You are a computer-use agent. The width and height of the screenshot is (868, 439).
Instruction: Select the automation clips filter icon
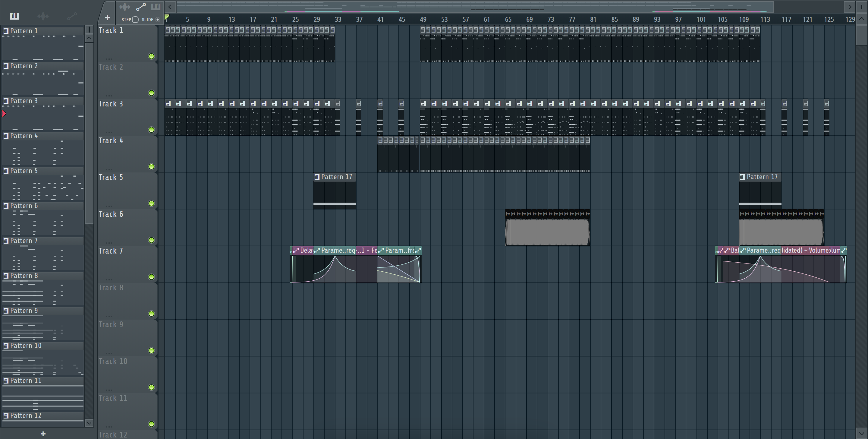tap(72, 16)
